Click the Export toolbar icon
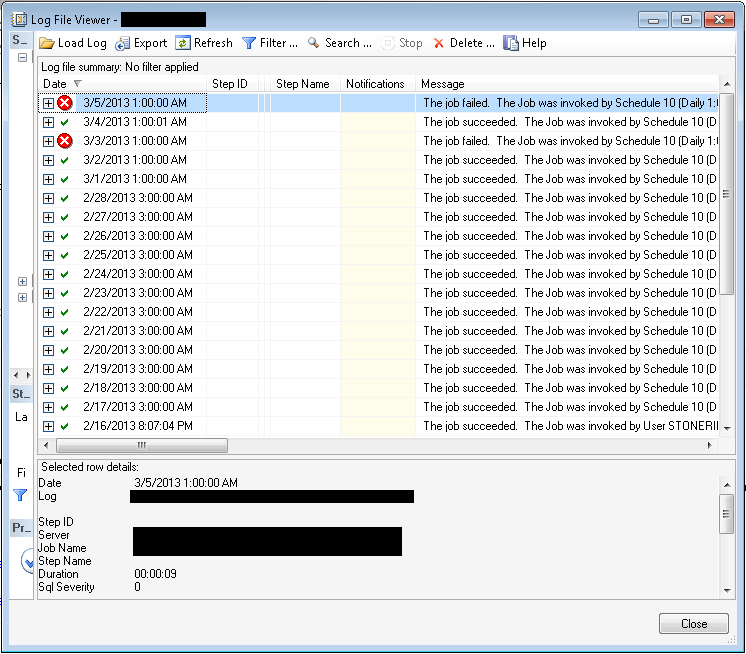Image resolution: width=746 pixels, height=654 pixels. click(x=122, y=43)
